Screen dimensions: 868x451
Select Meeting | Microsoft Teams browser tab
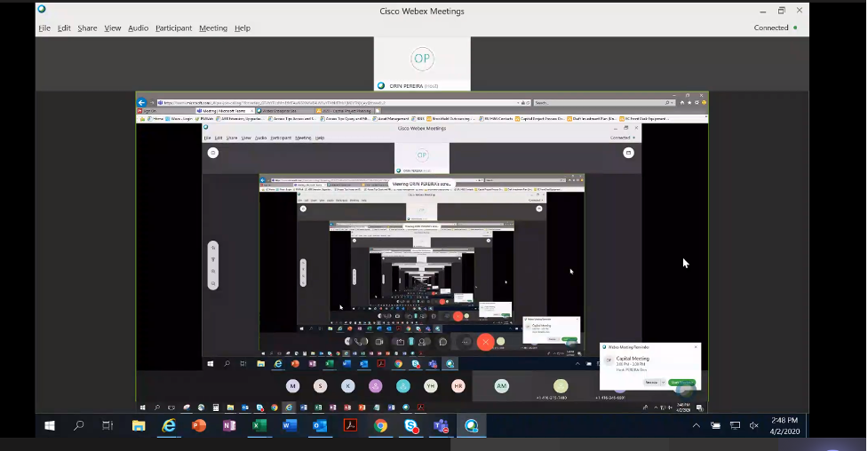(x=224, y=111)
